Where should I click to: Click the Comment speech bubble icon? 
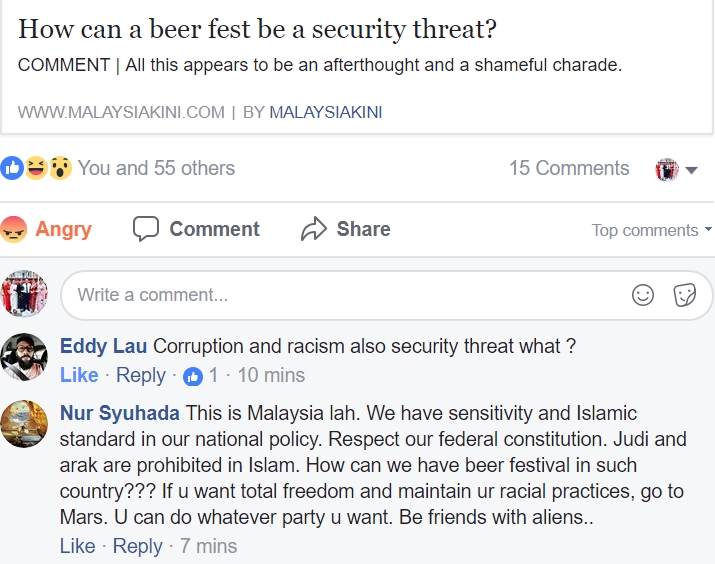click(146, 229)
